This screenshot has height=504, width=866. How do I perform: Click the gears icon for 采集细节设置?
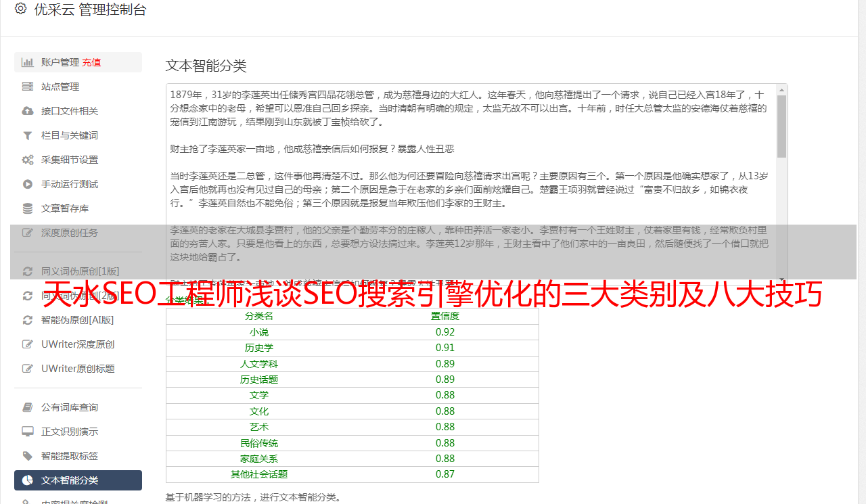(28, 160)
